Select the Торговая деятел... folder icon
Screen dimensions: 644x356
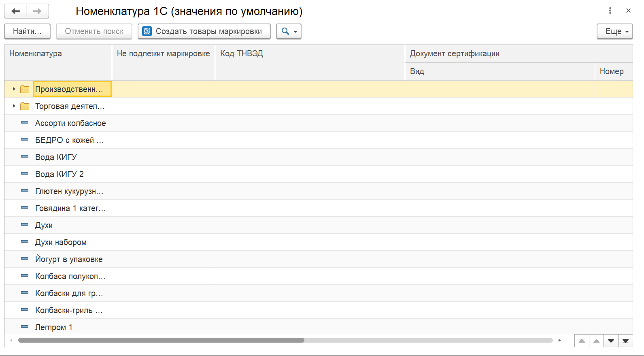coord(25,106)
